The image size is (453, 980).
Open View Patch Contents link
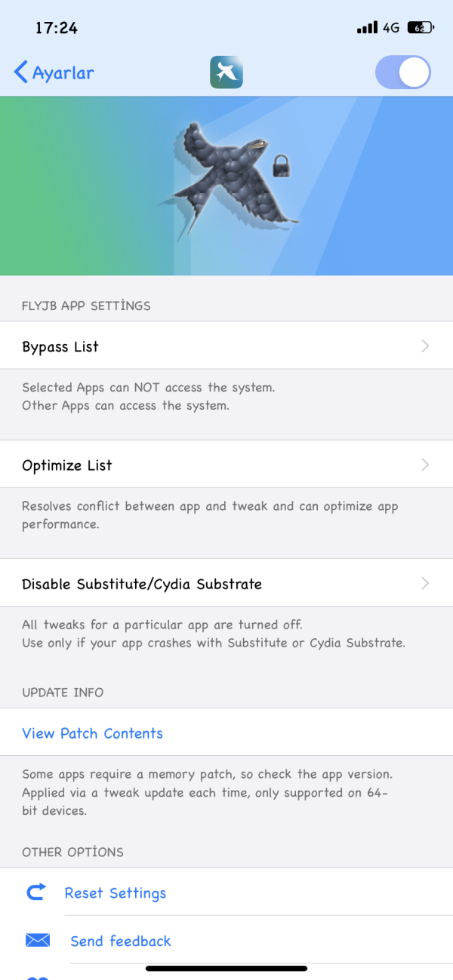click(92, 733)
